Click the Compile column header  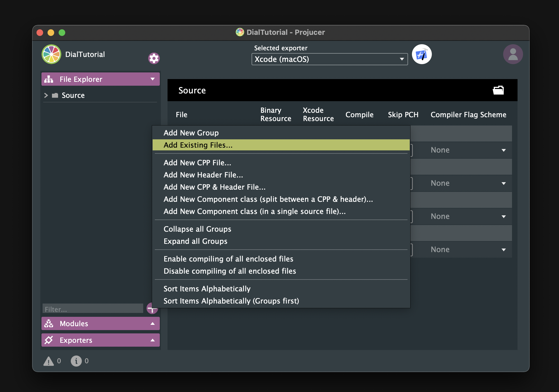click(359, 115)
